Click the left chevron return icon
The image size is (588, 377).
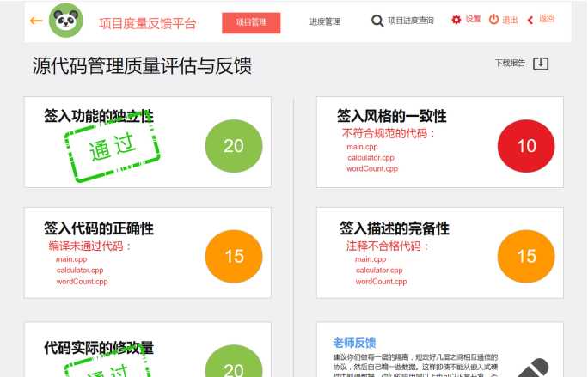point(530,21)
